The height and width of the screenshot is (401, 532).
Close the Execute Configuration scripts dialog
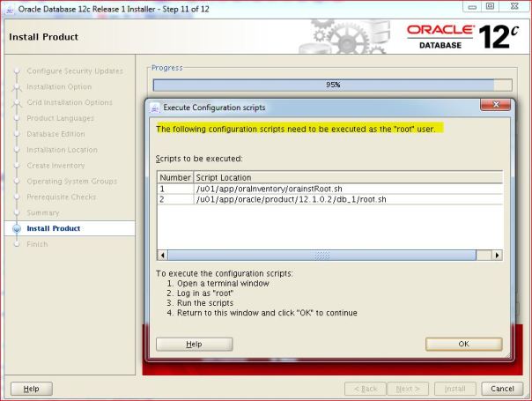click(x=491, y=107)
